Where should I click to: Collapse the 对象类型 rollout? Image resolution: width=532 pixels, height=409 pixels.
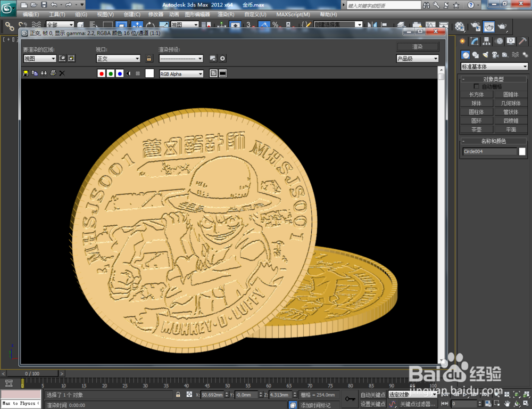click(494, 79)
